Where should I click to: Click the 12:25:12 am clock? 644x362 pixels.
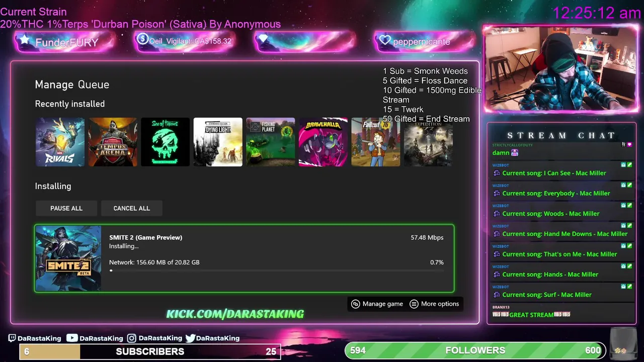[597, 13]
